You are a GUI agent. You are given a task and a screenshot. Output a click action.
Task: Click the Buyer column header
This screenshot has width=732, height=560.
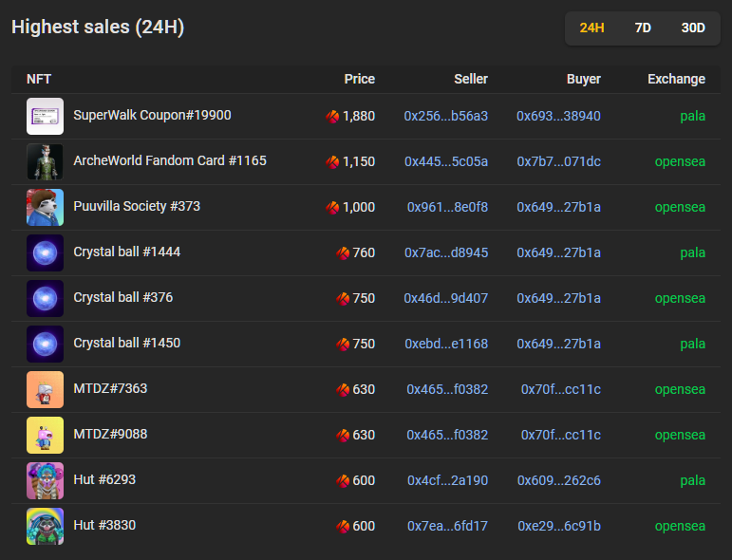584,79
